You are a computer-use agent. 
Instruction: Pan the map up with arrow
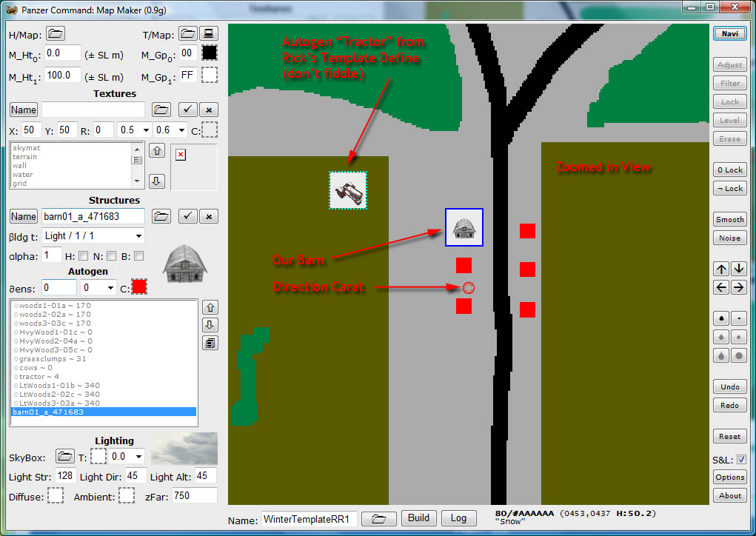click(x=721, y=269)
